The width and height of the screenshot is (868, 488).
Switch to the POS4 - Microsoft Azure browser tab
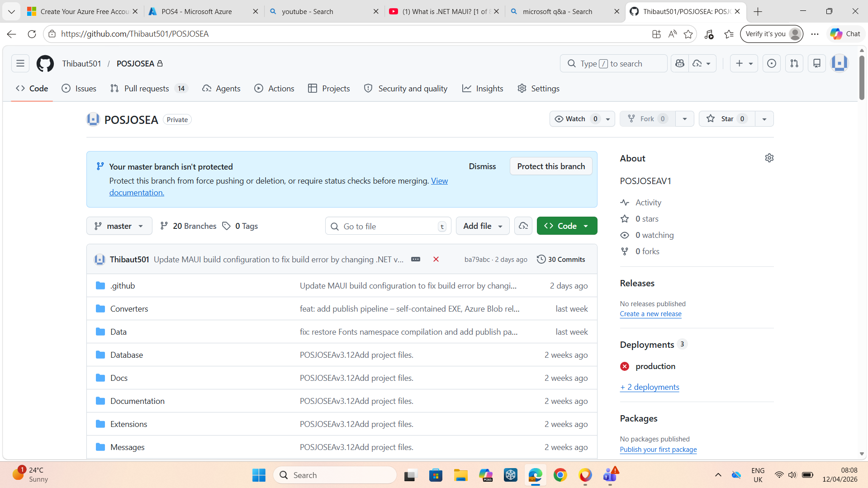click(204, 11)
